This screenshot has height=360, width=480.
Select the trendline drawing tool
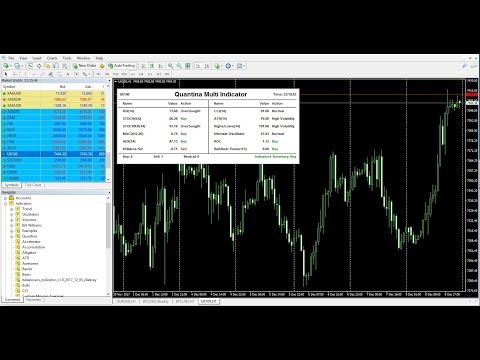(x=42, y=74)
